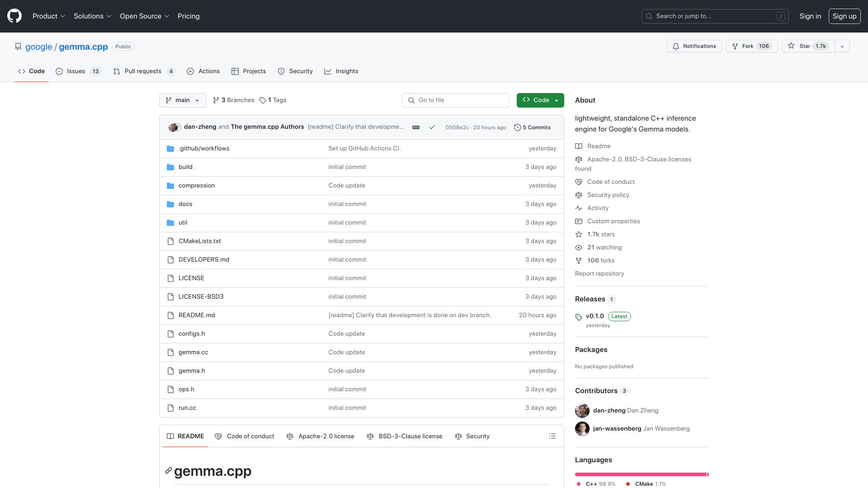Expand the Solutions menu

(92, 16)
